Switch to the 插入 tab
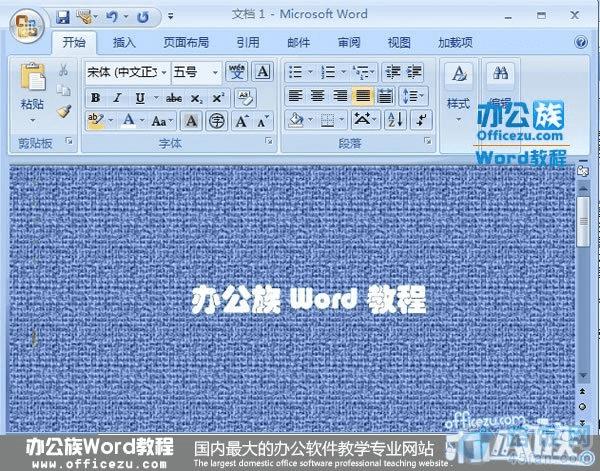The height and width of the screenshot is (471, 600). pos(124,42)
